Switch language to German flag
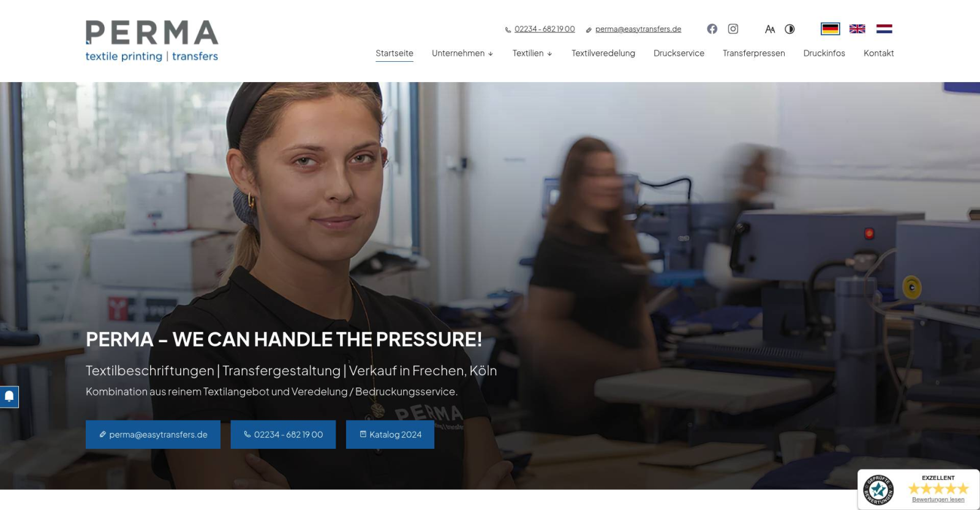The width and height of the screenshot is (980, 510). tap(831, 29)
